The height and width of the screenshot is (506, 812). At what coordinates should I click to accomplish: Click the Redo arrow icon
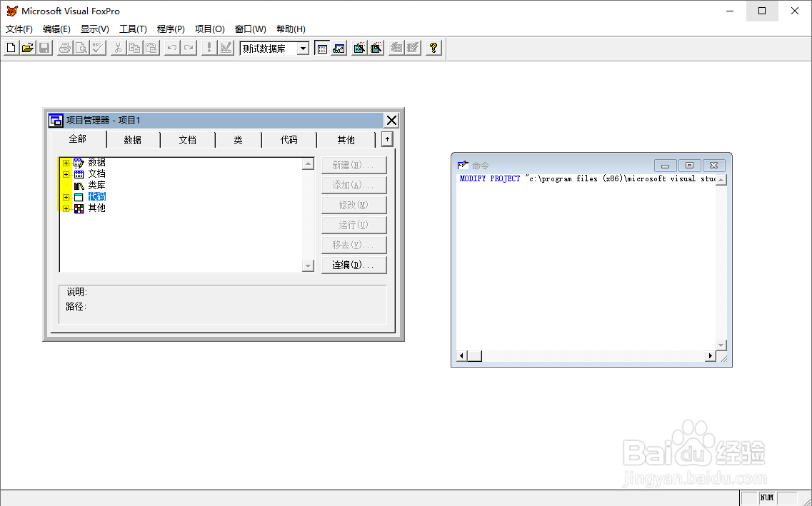click(189, 48)
